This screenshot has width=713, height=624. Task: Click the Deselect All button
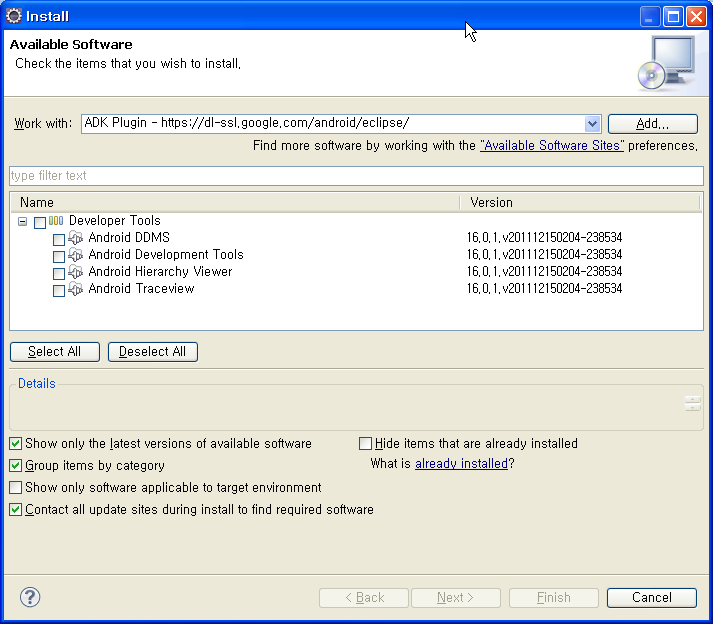coord(153,352)
